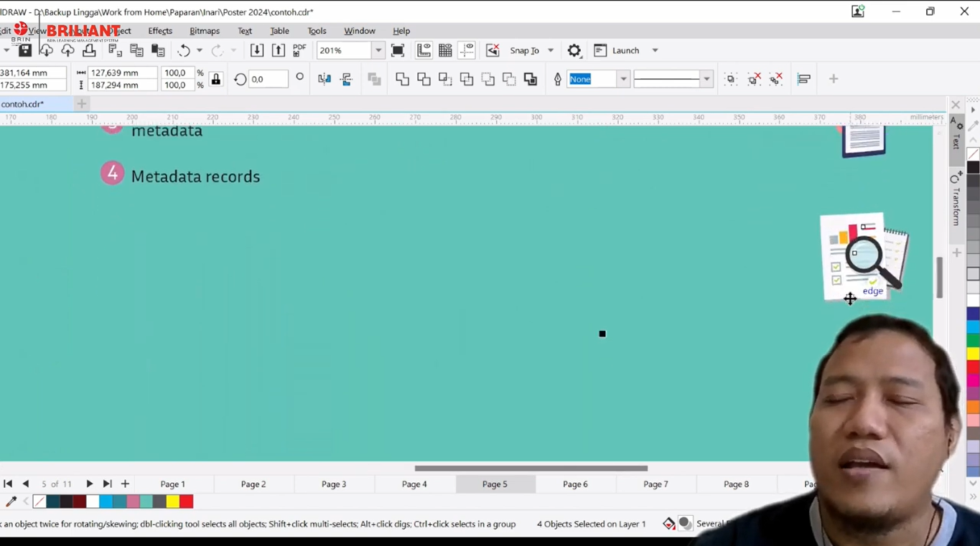Expand the Snap To dropdown
980x546 pixels.
pos(551,50)
